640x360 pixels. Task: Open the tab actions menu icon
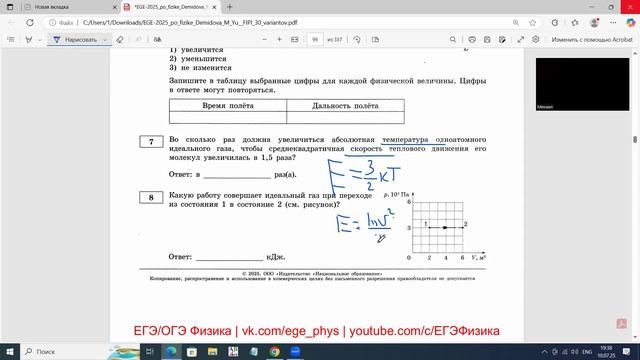[10, 7]
